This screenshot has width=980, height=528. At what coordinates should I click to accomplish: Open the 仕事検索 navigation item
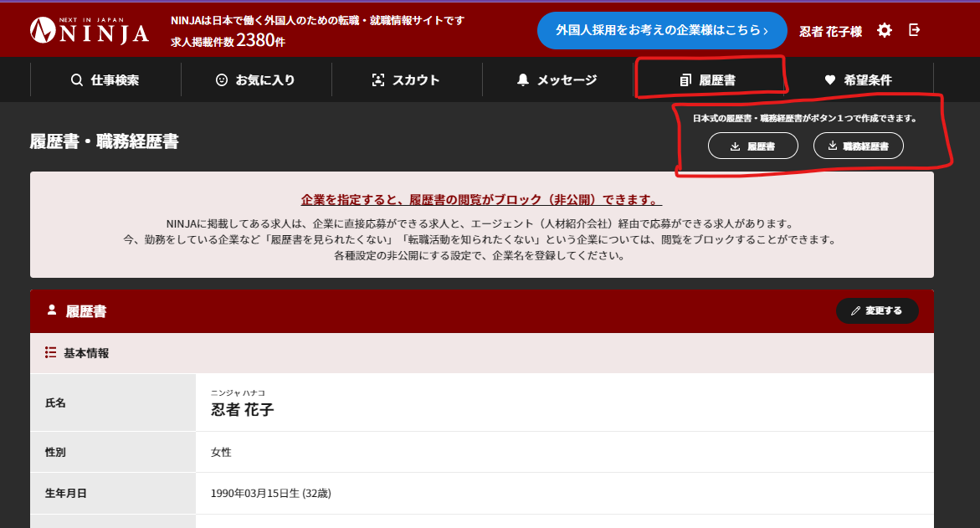pyautogui.click(x=105, y=79)
